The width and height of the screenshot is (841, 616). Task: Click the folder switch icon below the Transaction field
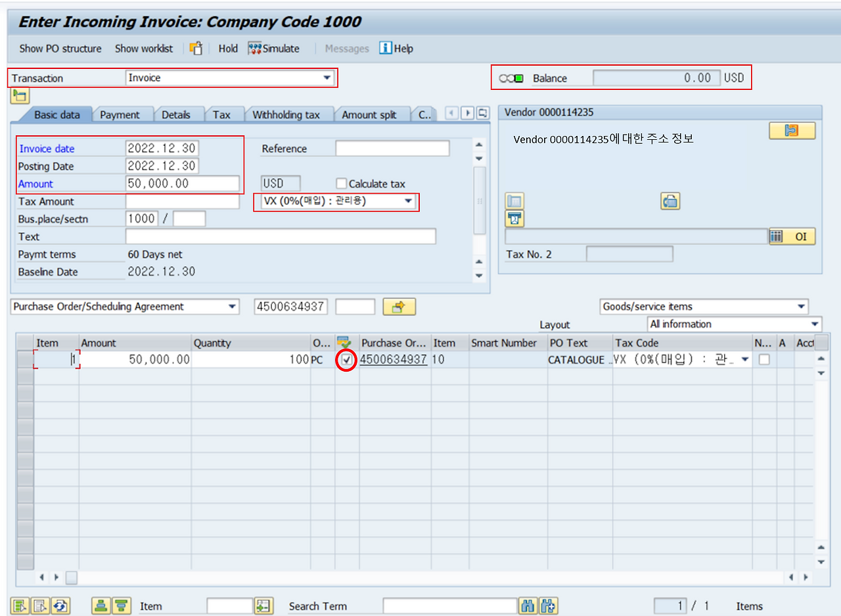pyautogui.click(x=20, y=95)
